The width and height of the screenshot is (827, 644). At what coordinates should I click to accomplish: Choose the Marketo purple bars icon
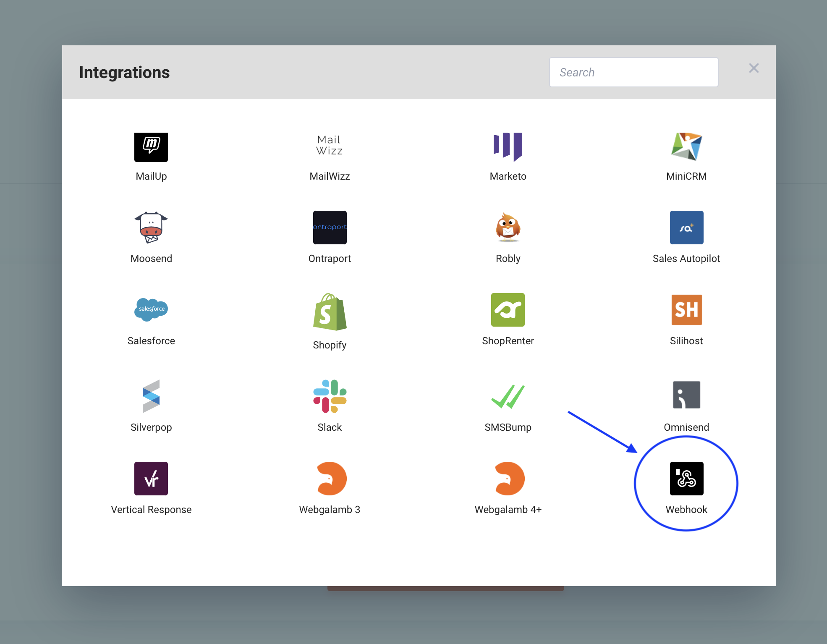pyautogui.click(x=508, y=147)
